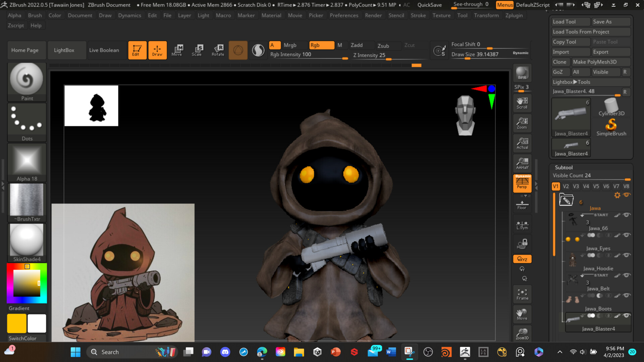Switch to the V2 subtool view tab
Screen dimensions: 644x362
566,186
